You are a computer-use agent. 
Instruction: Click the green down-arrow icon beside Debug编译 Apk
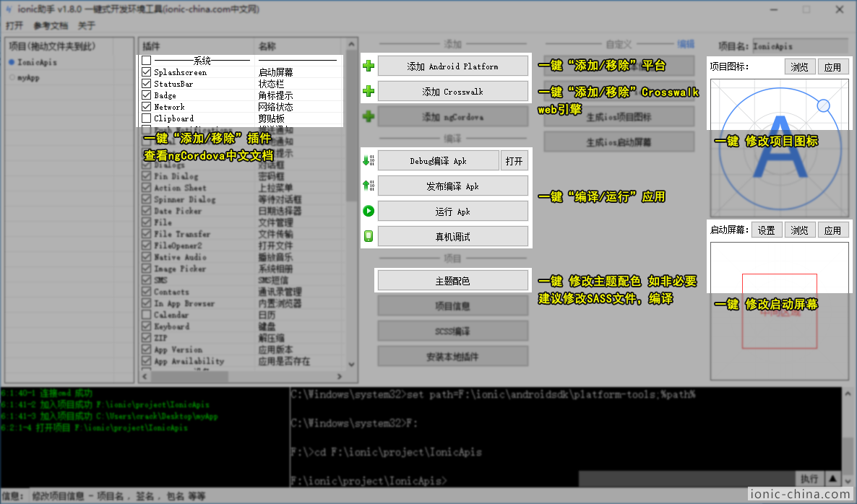tap(369, 160)
